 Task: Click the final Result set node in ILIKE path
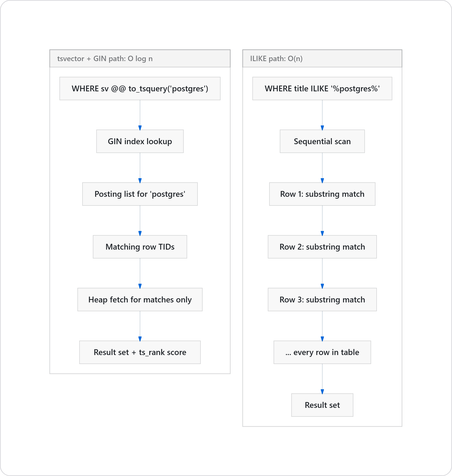click(322, 405)
